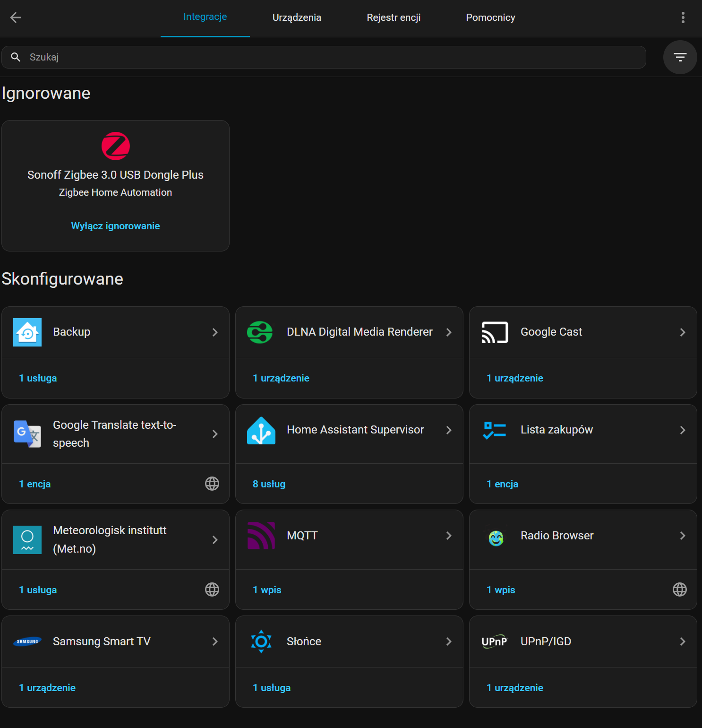This screenshot has height=728, width=702.
Task: Click the Home Assistant Supervisor icon
Action: (261, 430)
